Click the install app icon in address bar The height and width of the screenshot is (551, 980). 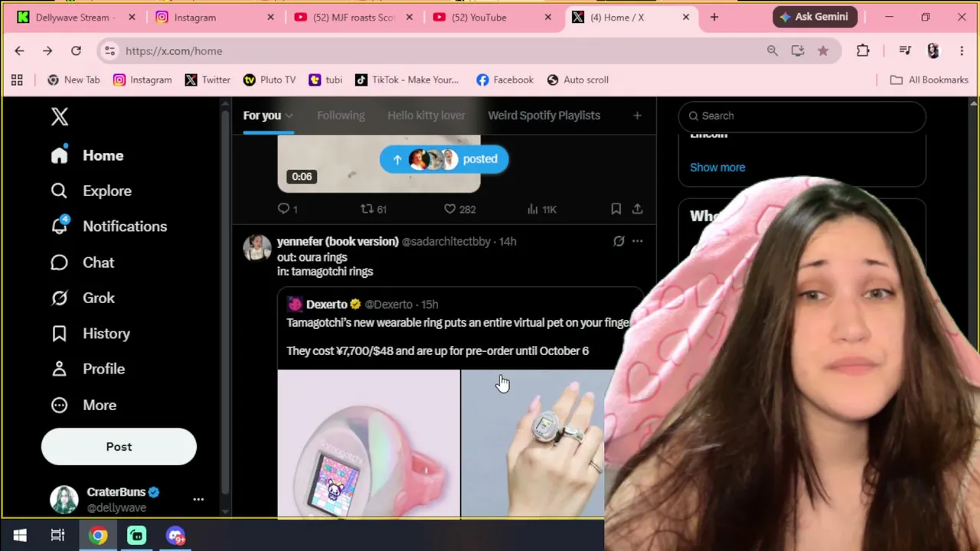pos(798,51)
